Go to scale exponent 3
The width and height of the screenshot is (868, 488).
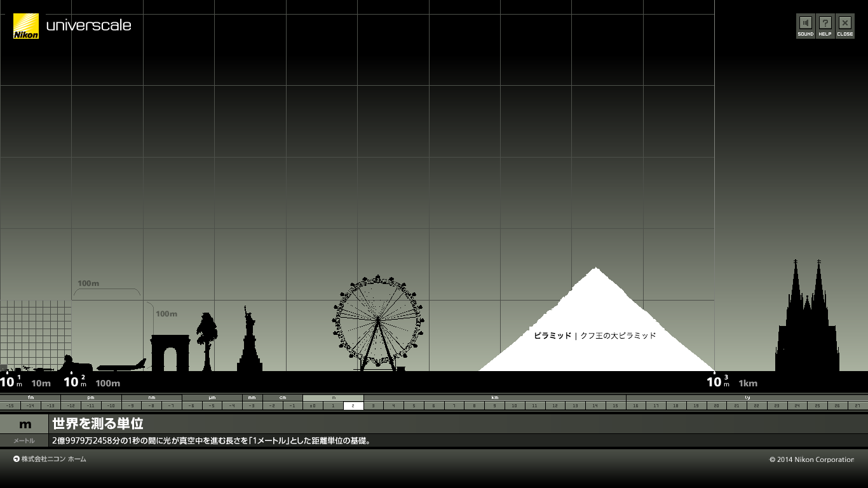tap(374, 405)
